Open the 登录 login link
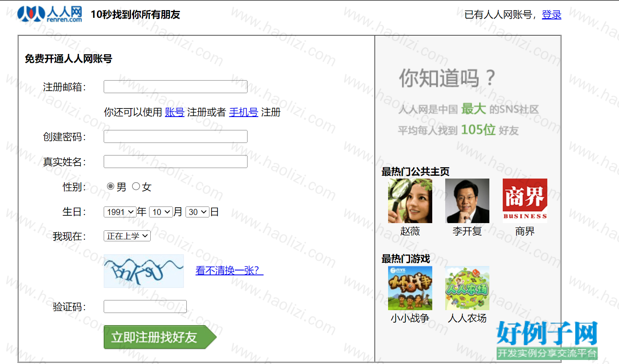The image size is (619, 364). click(x=551, y=15)
